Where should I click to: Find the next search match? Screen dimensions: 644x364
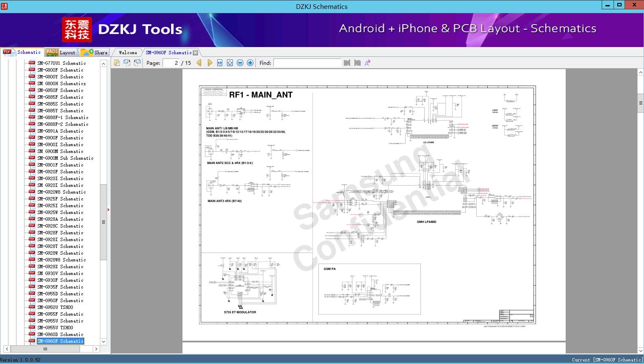(357, 63)
